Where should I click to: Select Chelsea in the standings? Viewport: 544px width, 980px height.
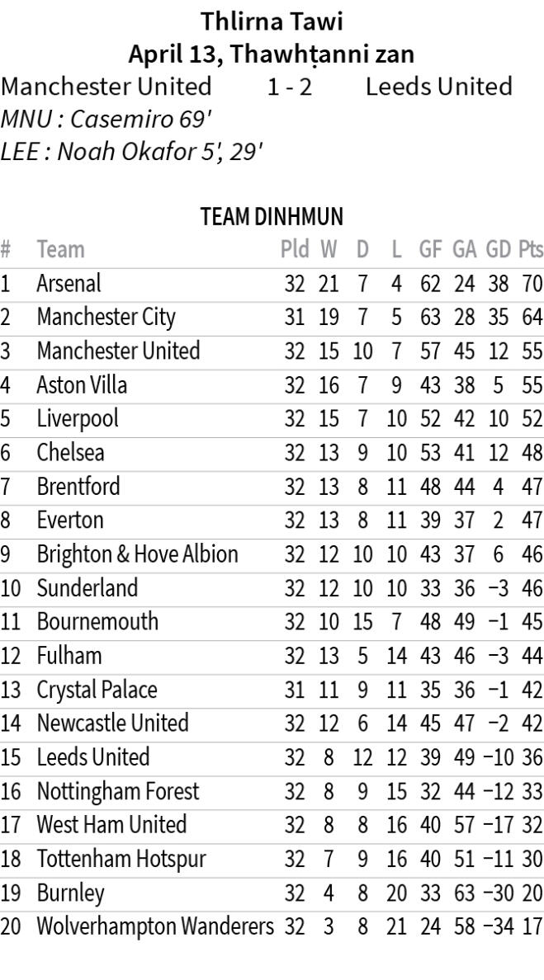pyautogui.click(x=71, y=453)
